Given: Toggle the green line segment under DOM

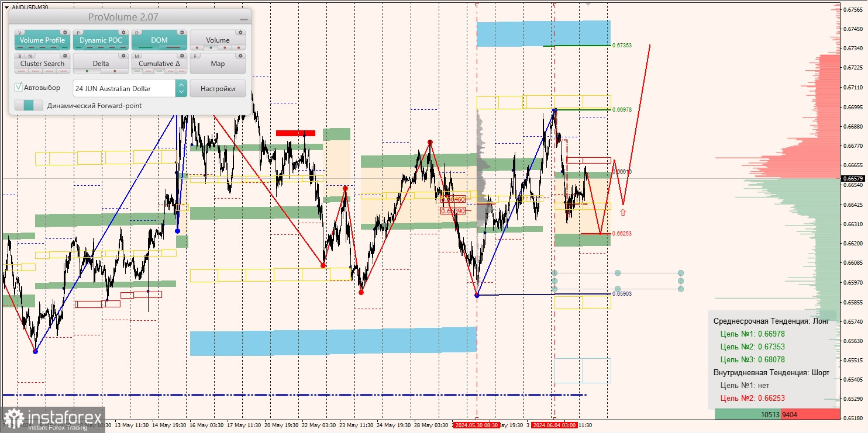Looking at the screenshot, I should tap(145, 48).
